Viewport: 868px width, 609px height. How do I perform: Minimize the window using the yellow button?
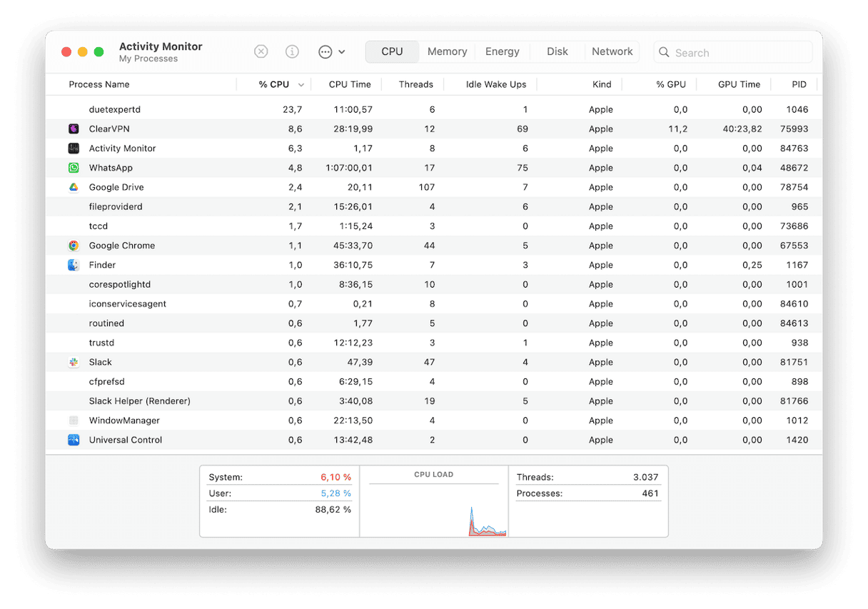click(83, 52)
